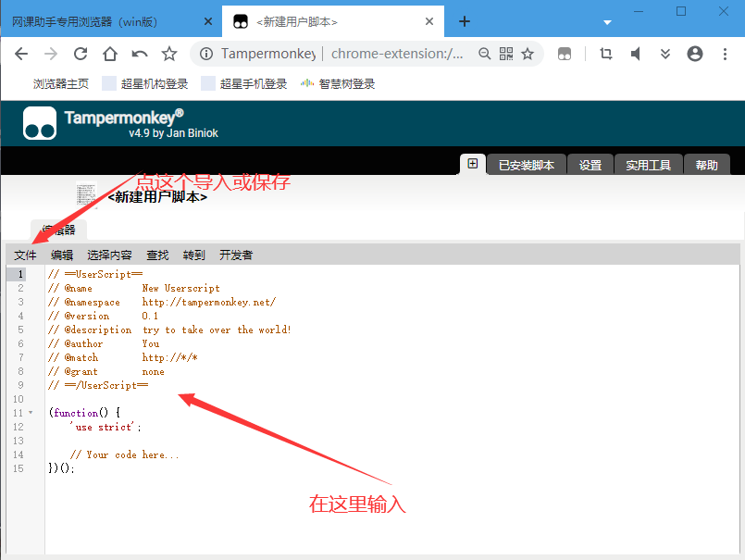Screen dimensions: 745x560
Task: Close the <新建用户脚本> tab
Action: coord(429,21)
